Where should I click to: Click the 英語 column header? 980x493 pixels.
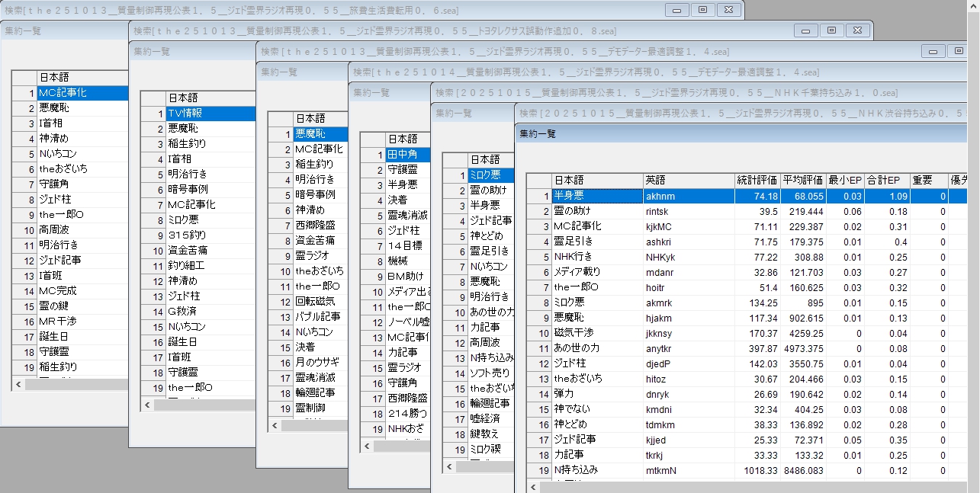(688, 181)
